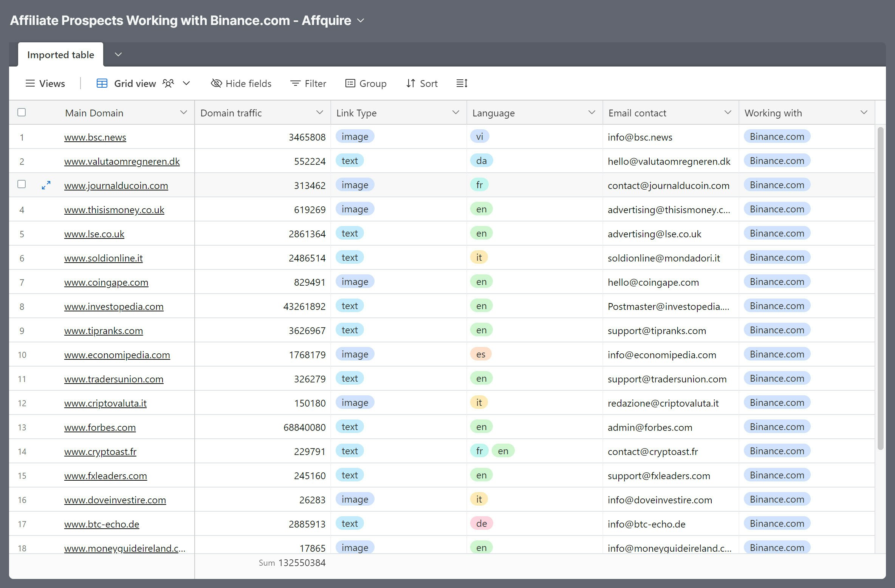Open the www.bsc.news link

[95, 137]
